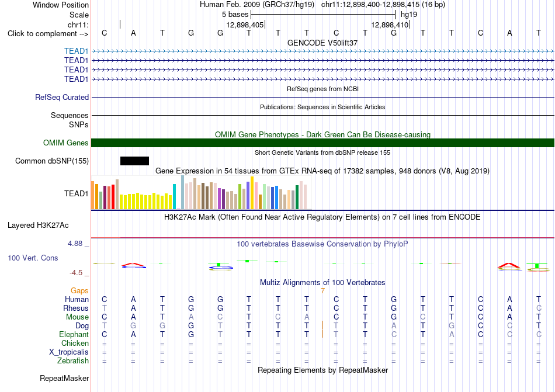Viewport: 555px width, 392px height.
Task: Select the red bar in GTEx chart
Action: tap(113, 197)
